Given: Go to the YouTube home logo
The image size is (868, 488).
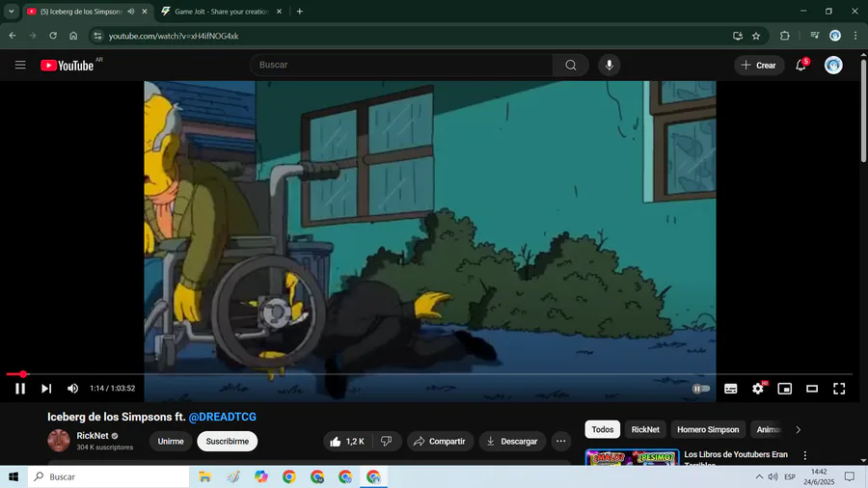Looking at the screenshot, I should pyautogui.click(x=67, y=66).
